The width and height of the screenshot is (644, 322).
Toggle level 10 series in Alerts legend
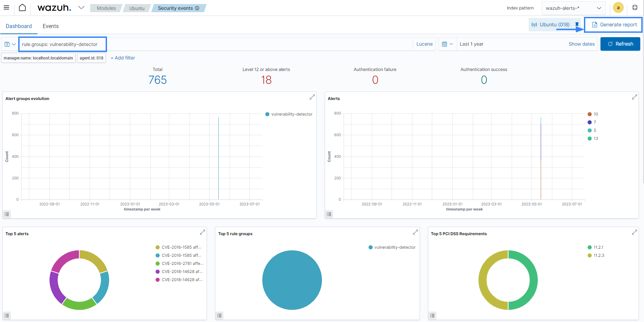595,114
